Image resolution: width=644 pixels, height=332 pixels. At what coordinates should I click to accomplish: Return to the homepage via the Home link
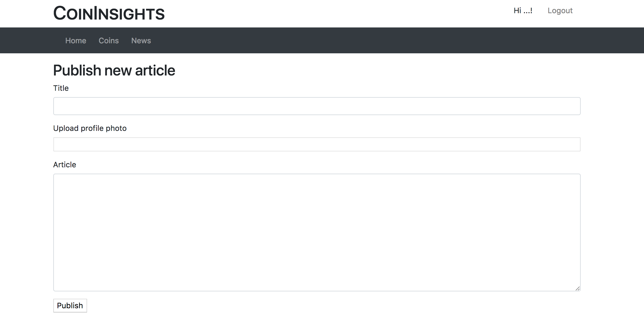click(76, 41)
